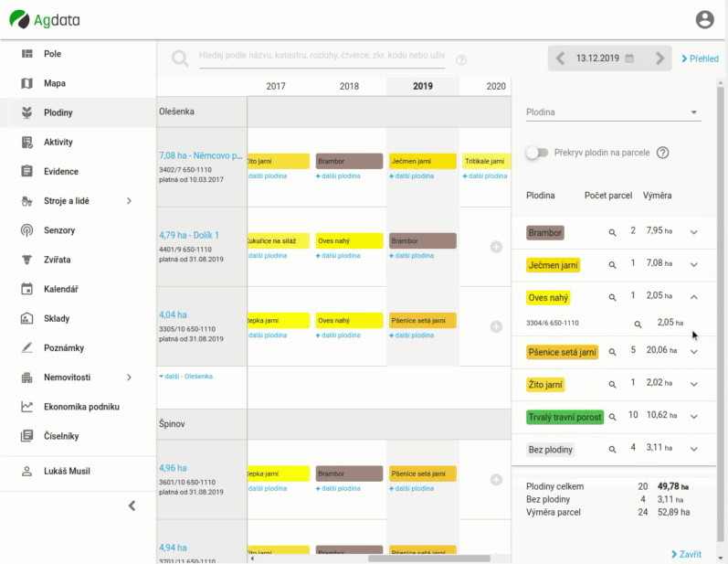Open parcel 7,08 ha - Němcovo
Image resolution: width=728 pixels, height=564 pixels.
click(201, 155)
